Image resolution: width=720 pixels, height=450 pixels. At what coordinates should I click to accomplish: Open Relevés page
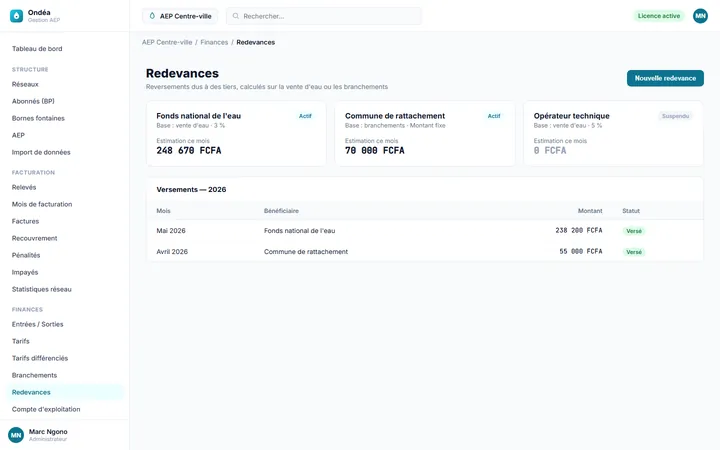24,187
